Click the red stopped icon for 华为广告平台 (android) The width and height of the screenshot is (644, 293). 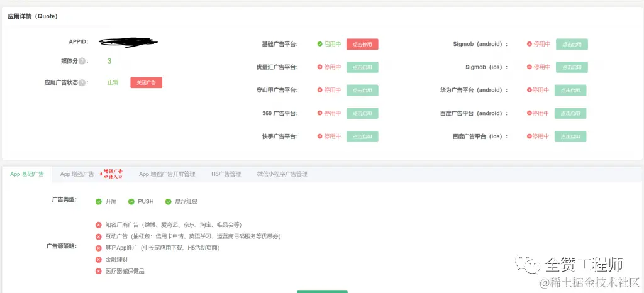click(x=530, y=90)
